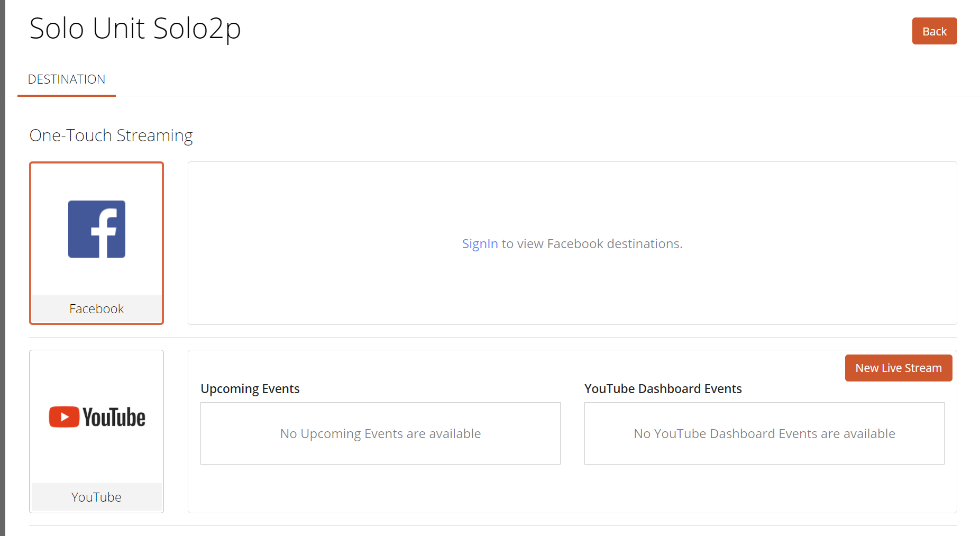The image size is (980, 536).
Task: Click the One-Touch Streaming heading
Action: point(111,135)
